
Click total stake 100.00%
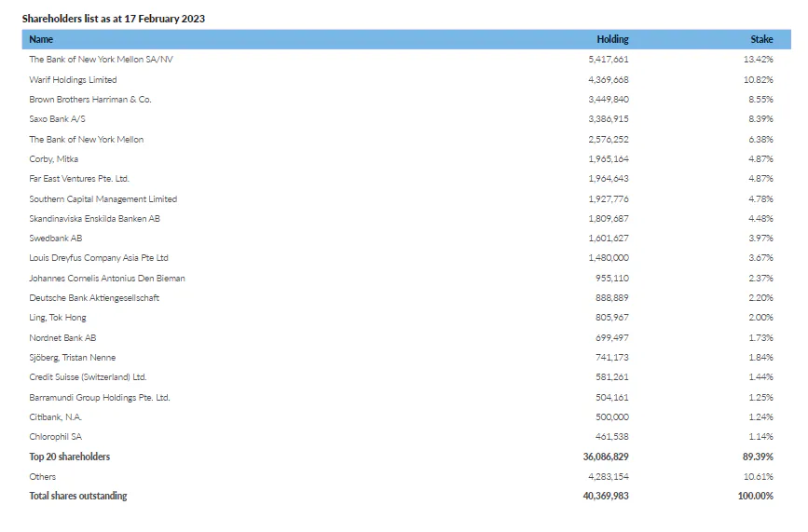point(756,496)
